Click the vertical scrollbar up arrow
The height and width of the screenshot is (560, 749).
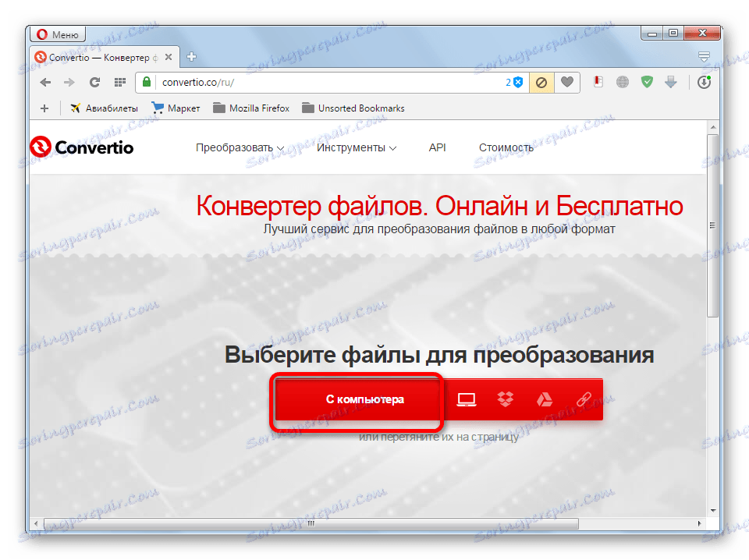coord(712,127)
